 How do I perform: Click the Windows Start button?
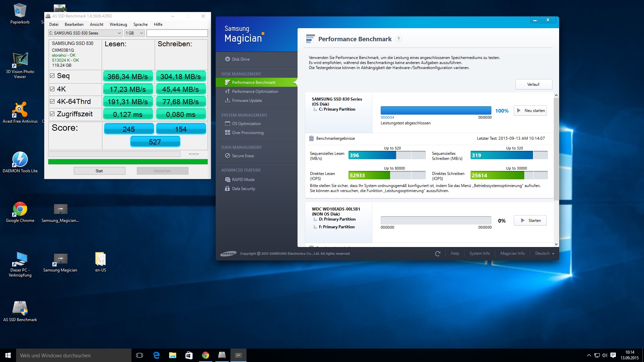8,355
